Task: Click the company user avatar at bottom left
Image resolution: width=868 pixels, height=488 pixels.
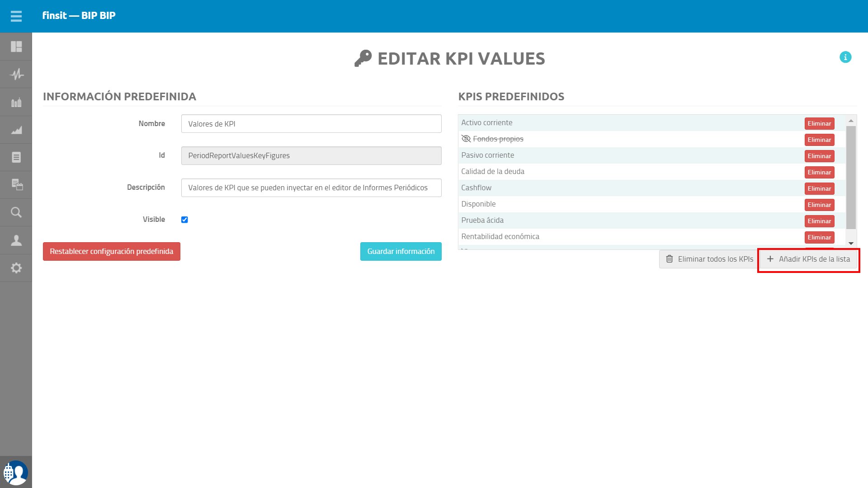Action: [16, 473]
